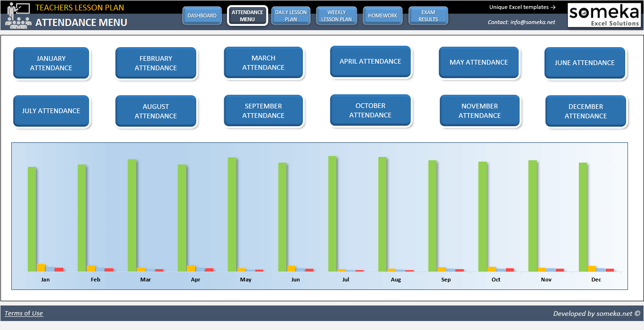The height and width of the screenshot is (330, 644).
Task: Open June Attendance sheet
Action: (585, 63)
